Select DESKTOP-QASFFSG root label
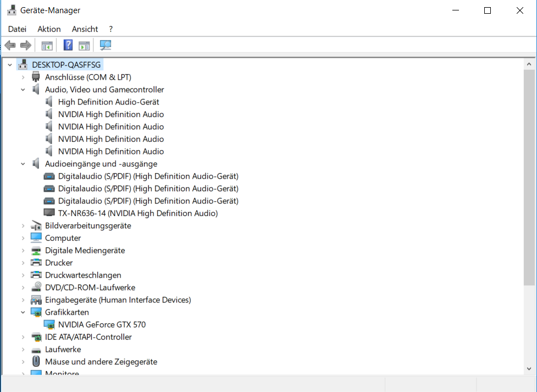This screenshot has height=392, width=537. [x=67, y=65]
